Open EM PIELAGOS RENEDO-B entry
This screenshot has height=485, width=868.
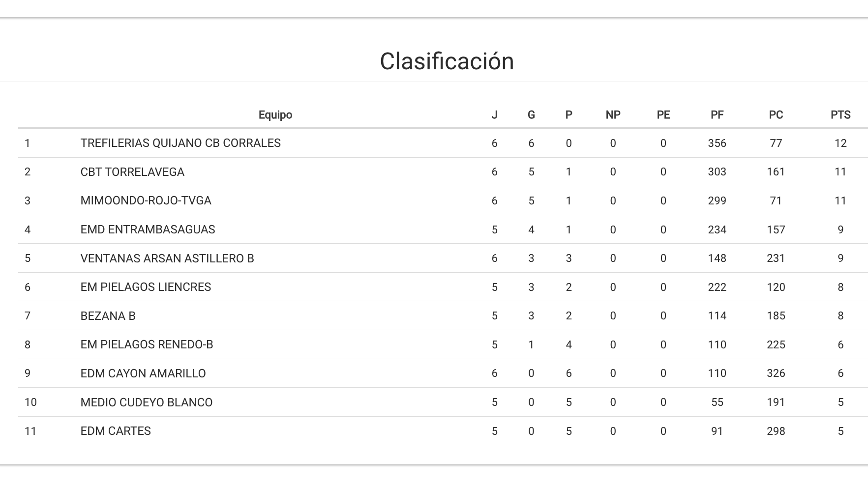click(x=147, y=344)
